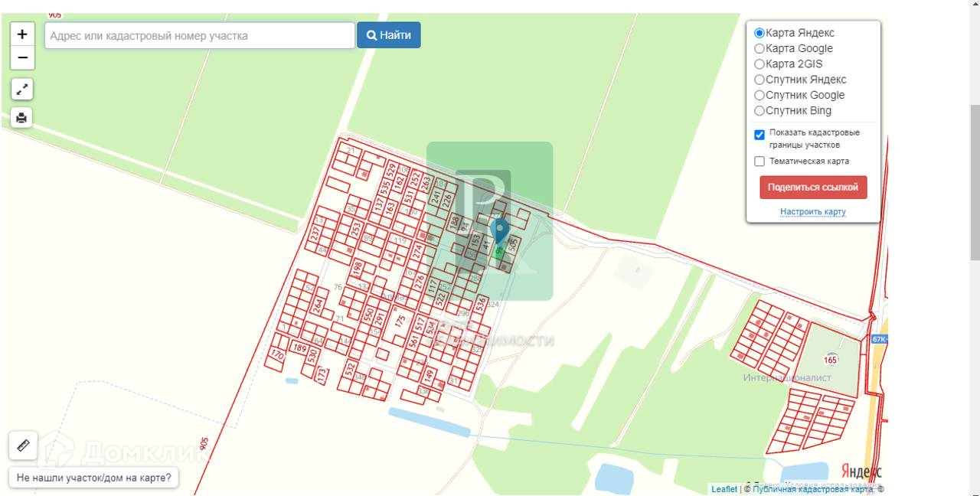
Task: Toggle fullscreen map view icon
Action: click(x=22, y=89)
